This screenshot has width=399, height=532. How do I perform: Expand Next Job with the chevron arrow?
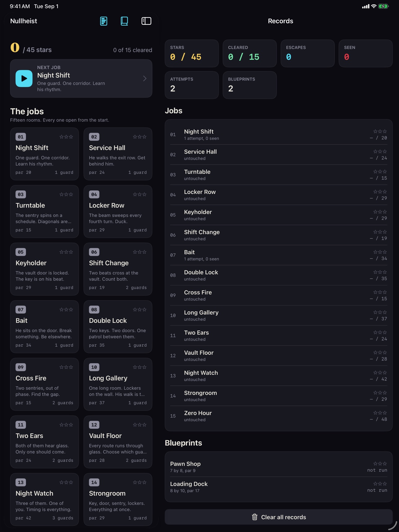point(145,79)
